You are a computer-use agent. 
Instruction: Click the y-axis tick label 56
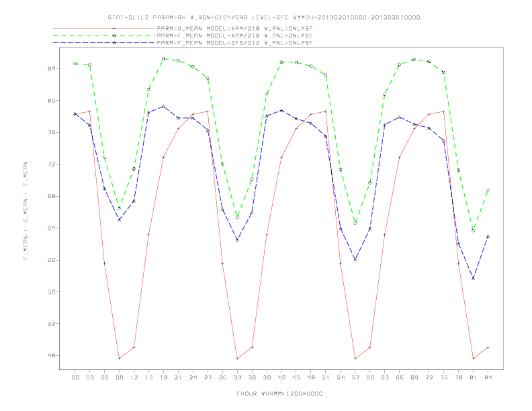coord(52,292)
